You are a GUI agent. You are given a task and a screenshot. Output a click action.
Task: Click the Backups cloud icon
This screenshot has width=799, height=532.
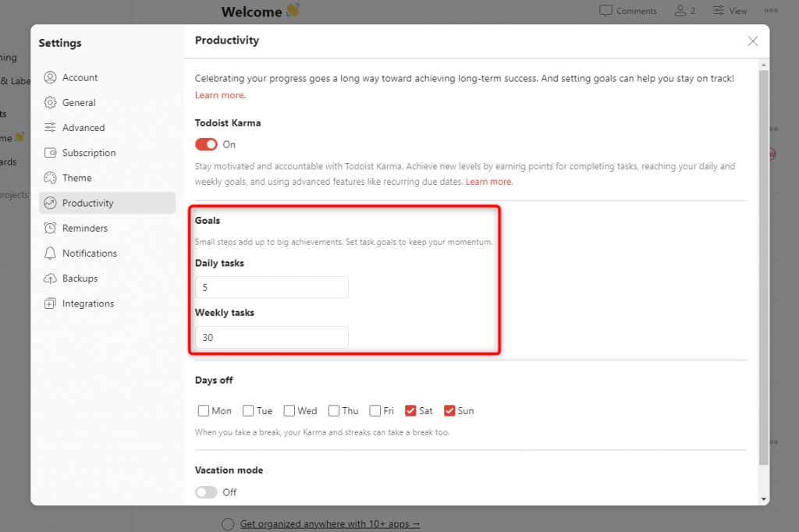50,278
